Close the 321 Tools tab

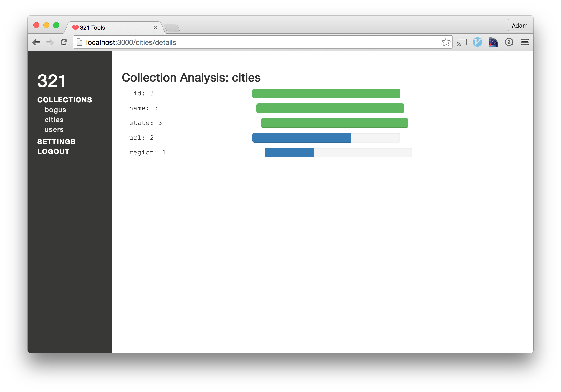pos(155,28)
